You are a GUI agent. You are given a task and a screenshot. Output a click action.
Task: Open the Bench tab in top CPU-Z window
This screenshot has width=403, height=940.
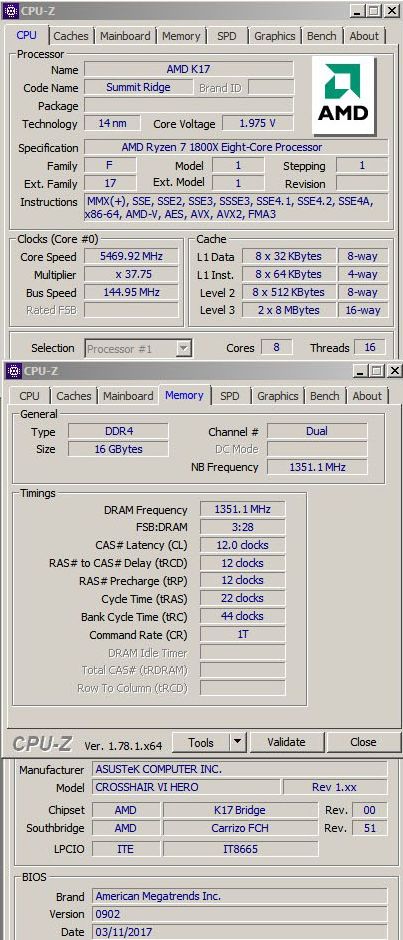(x=322, y=36)
